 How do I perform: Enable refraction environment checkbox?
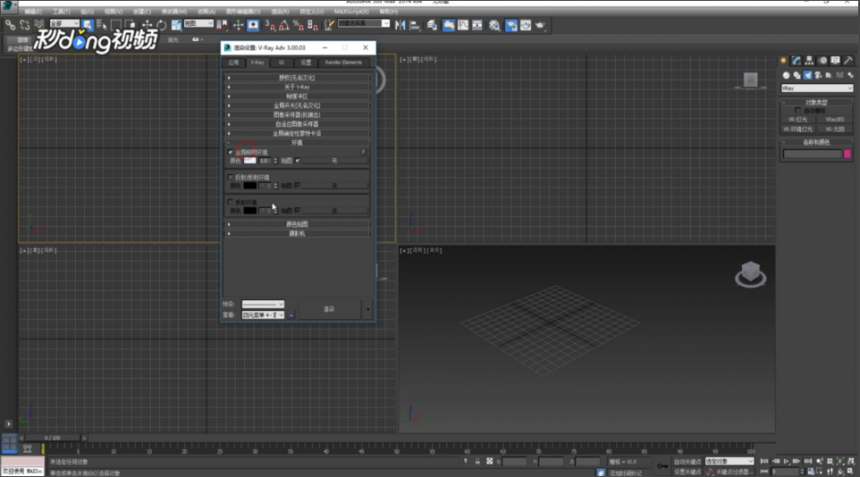[230, 202]
